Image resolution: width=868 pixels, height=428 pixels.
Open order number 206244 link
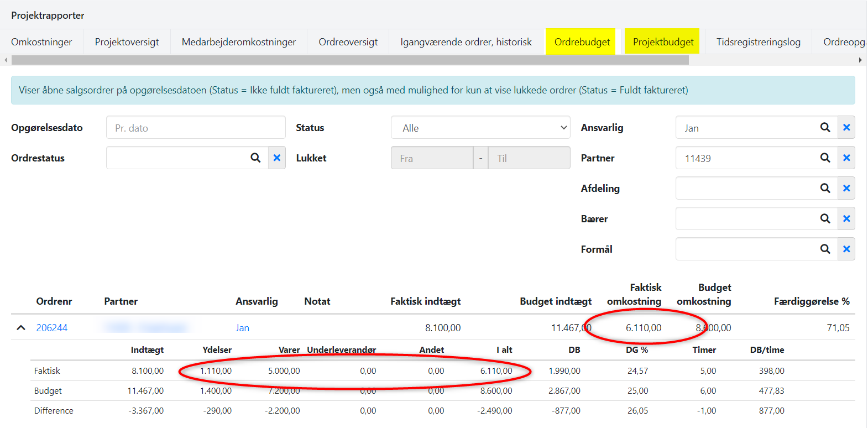[52, 328]
